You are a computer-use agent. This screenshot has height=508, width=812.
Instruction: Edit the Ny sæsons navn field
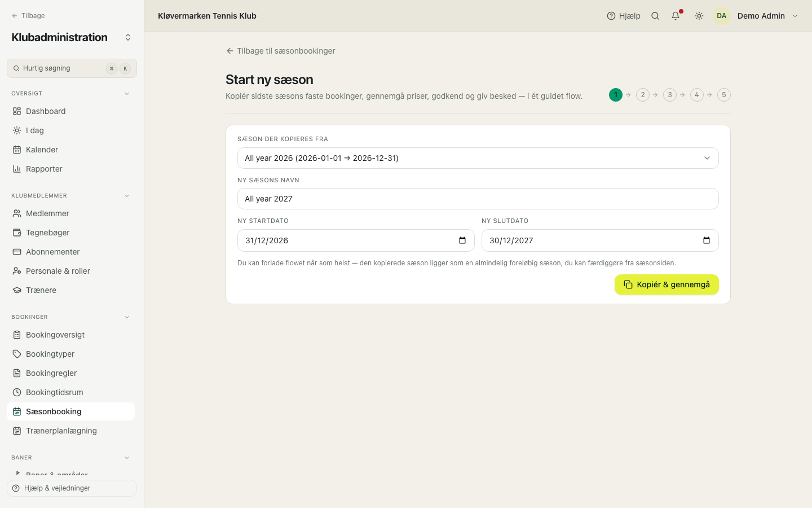click(478, 199)
